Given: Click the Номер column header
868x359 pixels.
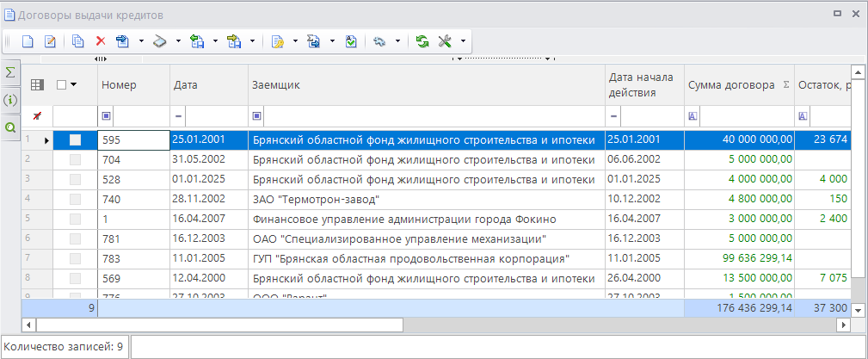Looking at the screenshot, I should pos(132,84).
